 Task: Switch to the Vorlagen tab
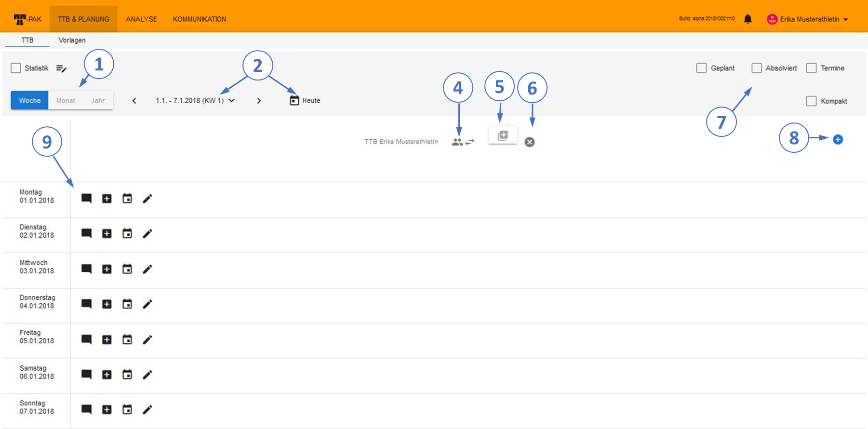tap(72, 40)
